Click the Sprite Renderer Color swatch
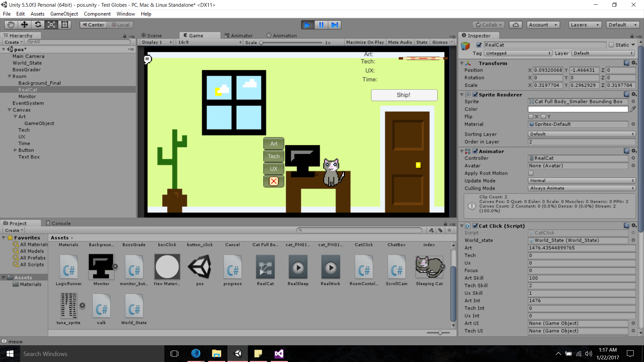The image size is (644, 362). pyautogui.click(x=578, y=109)
